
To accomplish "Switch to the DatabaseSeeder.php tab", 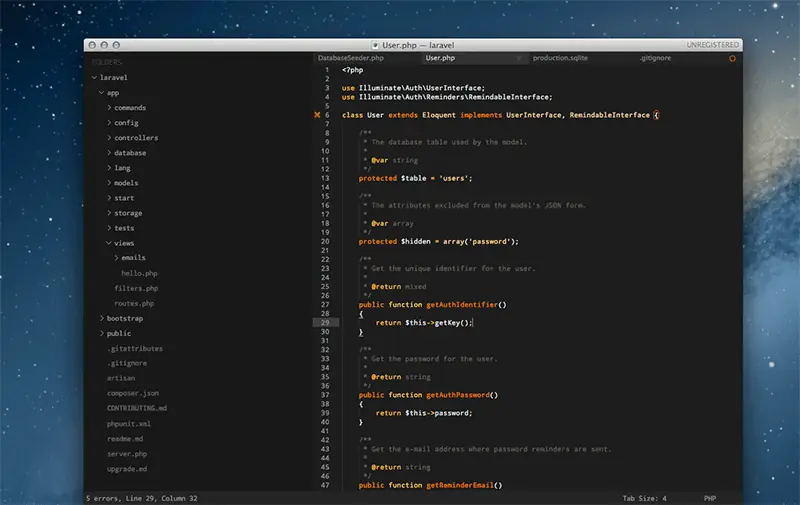I will 351,58.
